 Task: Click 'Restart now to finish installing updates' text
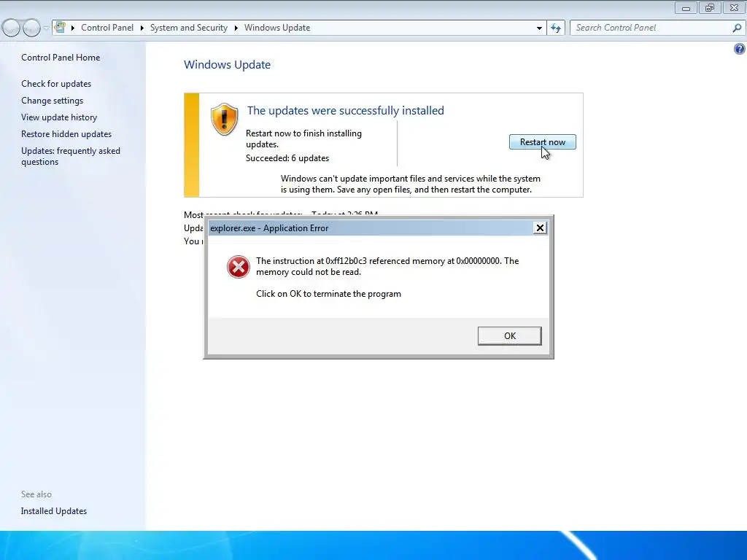(303, 139)
